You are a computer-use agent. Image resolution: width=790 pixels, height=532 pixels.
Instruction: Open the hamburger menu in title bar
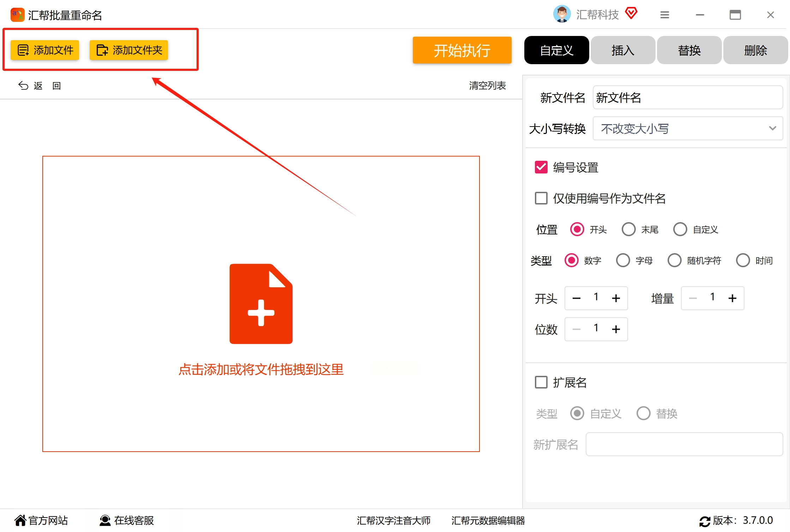pos(665,14)
